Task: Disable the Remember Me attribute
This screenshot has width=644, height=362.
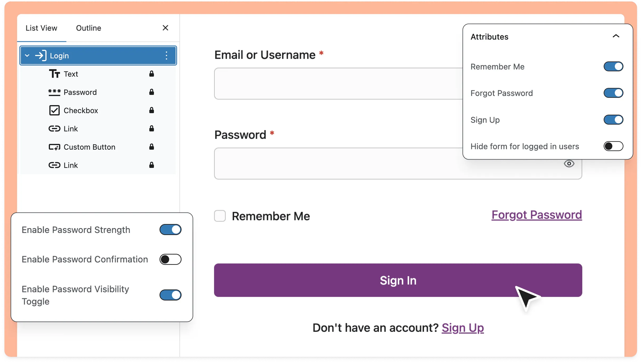Action: [x=613, y=66]
